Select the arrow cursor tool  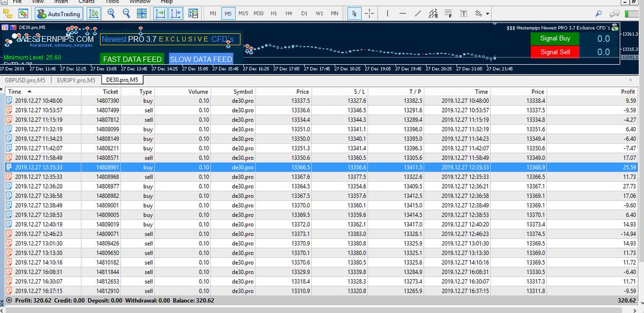click(x=354, y=13)
